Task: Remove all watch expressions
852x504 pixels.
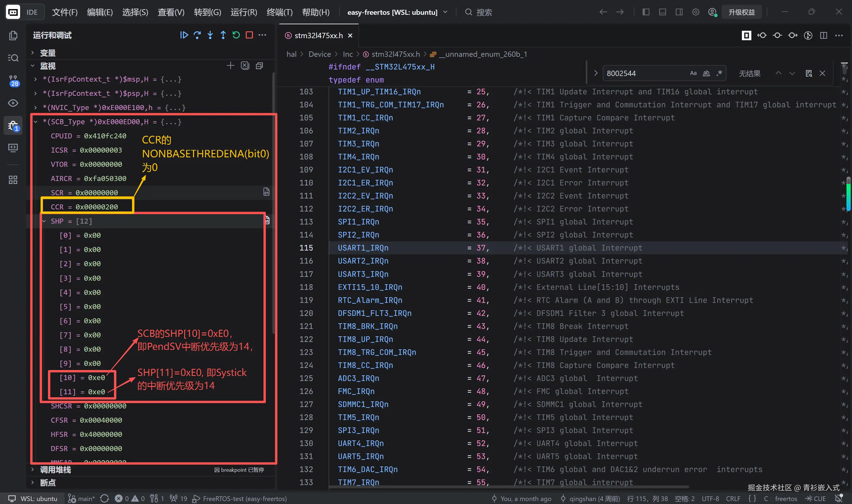Action: (245, 66)
